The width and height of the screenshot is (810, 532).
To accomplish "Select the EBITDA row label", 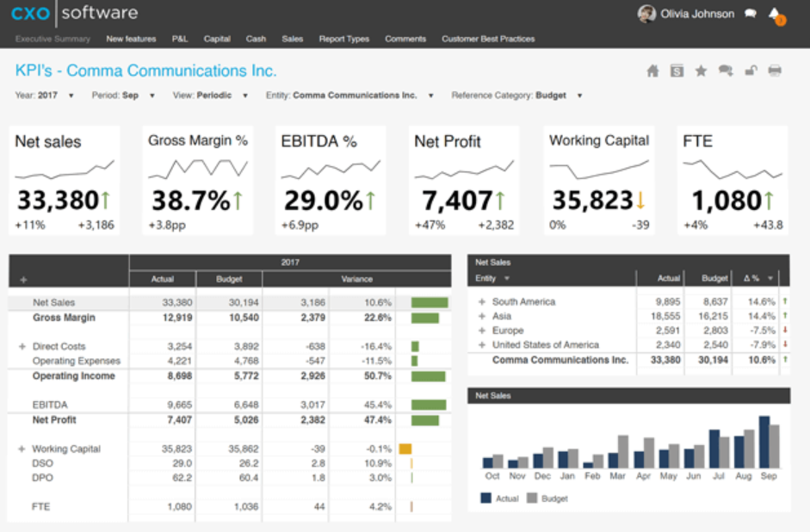I will [x=50, y=405].
